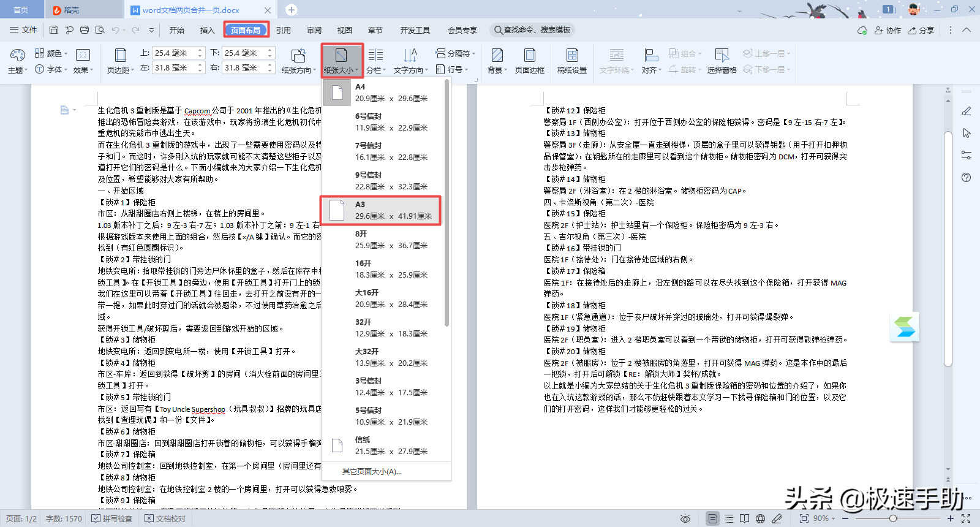Click the Save icon in quick toolbar
The height and width of the screenshot is (527, 980).
coord(54,30)
